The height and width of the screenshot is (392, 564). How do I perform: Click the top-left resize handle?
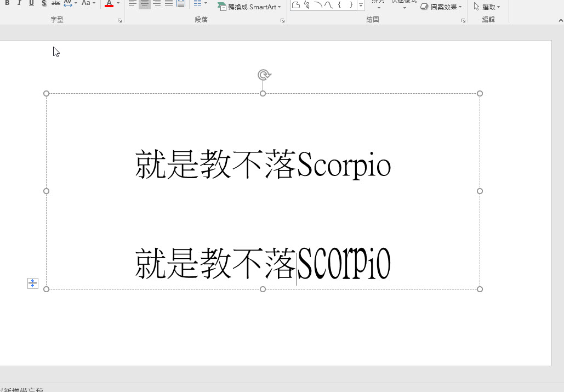(x=46, y=94)
